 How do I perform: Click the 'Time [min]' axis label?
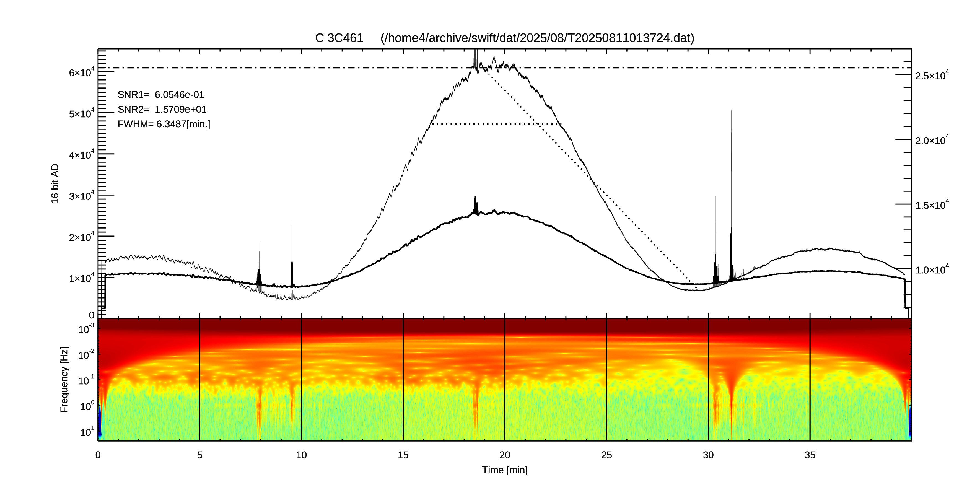tap(505, 470)
